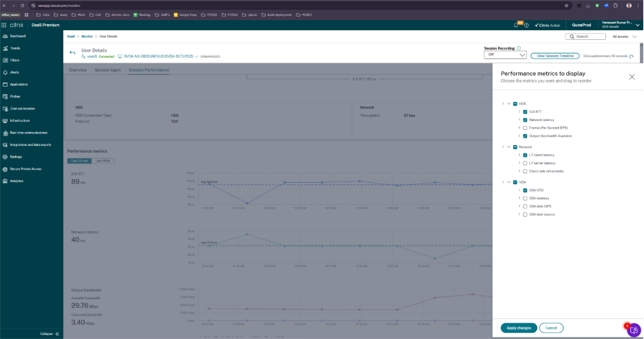Open the Dashboard icon in sidebar
644x339 pixels.
point(6,36)
